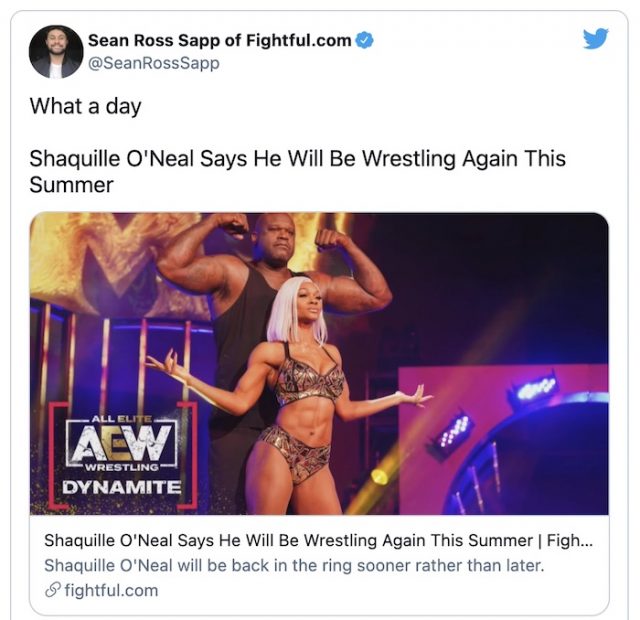The height and width of the screenshot is (620, 640).
Task: Click the Sean Ross Sapp display name
Action: (220, 40)
